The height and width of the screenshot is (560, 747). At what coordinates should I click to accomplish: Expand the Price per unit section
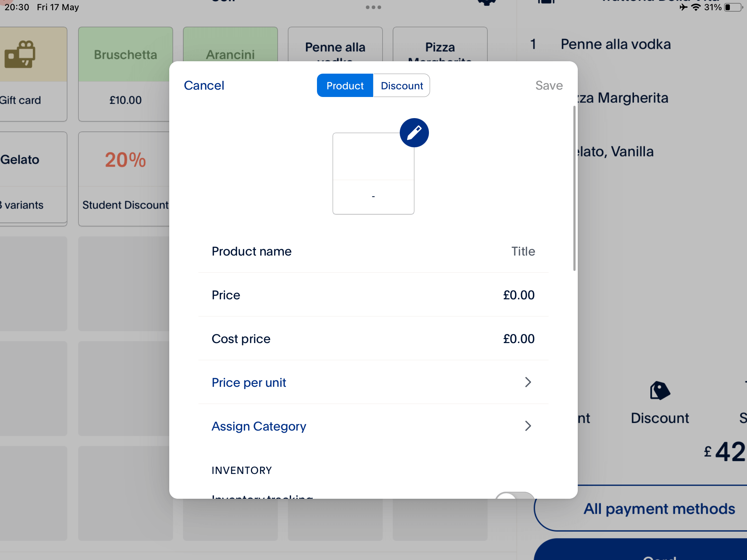(373, 382)
